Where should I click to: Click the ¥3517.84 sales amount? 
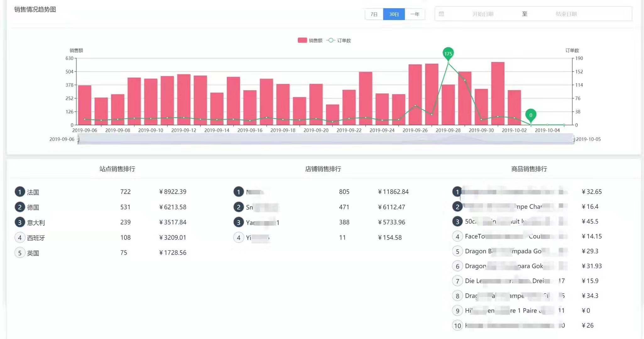click(173, 222)
